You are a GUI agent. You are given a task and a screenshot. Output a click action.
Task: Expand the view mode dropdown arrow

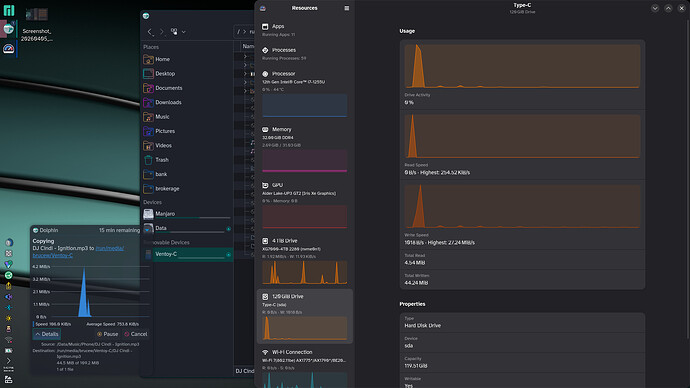184,32
